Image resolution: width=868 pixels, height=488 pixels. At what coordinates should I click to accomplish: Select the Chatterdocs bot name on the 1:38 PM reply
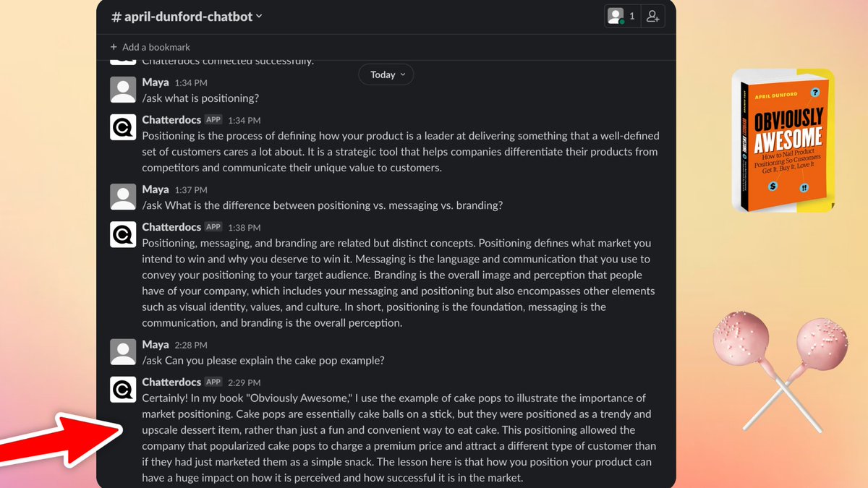tap(171, 226)
